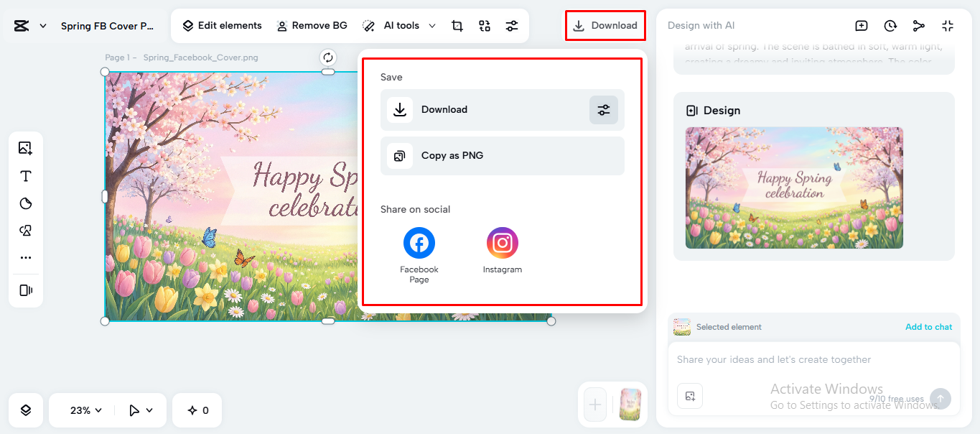Open Edit elements tool
The height and width of the screenshot is (434, 980).
222,26
